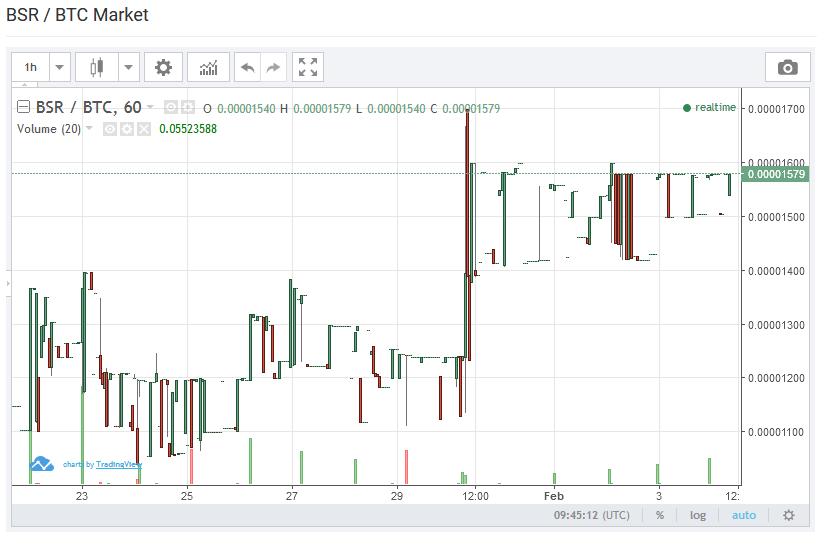The width and height of the screenshot is (817, 534).
Task: Toggle auto scale mode
Action: point(744,515)
